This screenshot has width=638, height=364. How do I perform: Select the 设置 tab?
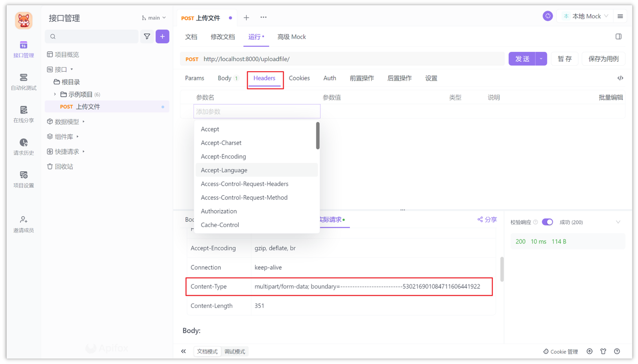click(431, 78)
